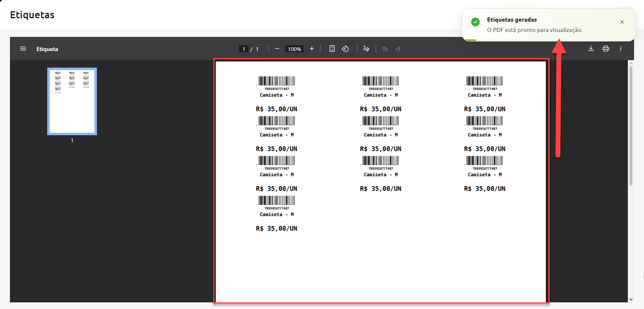Open the PDF viewer more actions menu
This screenshot has height=309, width=644.
[621, 49]
